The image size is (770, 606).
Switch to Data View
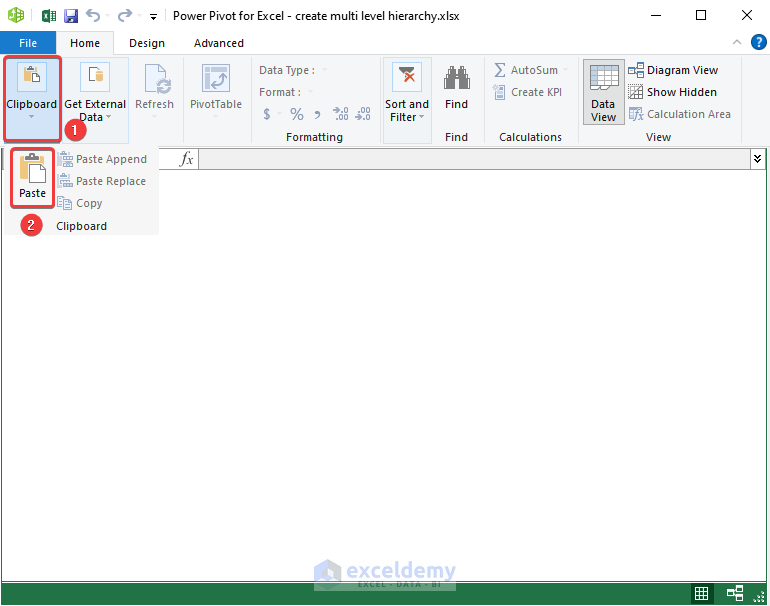coord(604,92)
